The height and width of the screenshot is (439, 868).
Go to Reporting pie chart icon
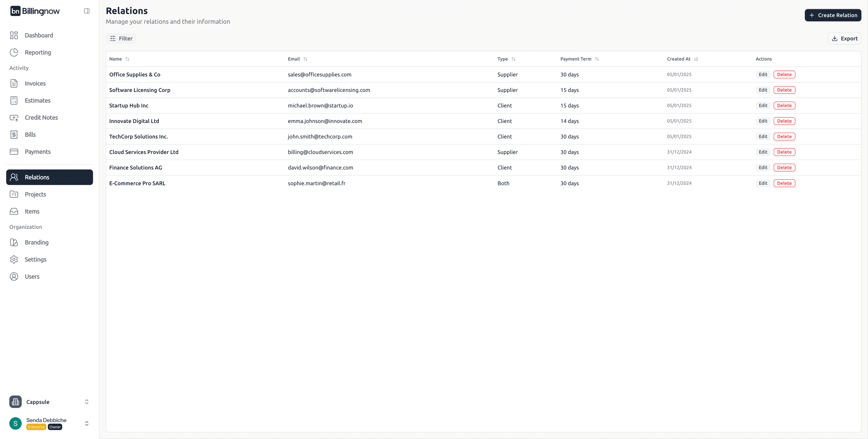click(x=14, y=52)
